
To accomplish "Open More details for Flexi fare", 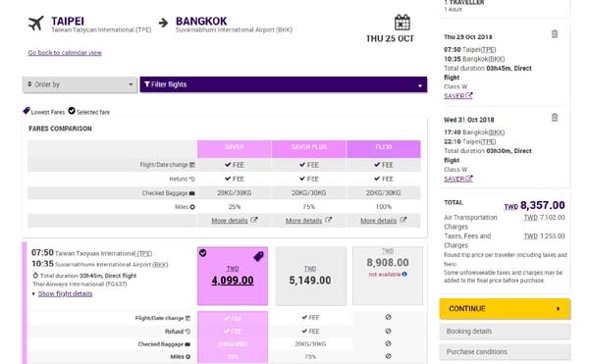I will [x=378, y=221].
